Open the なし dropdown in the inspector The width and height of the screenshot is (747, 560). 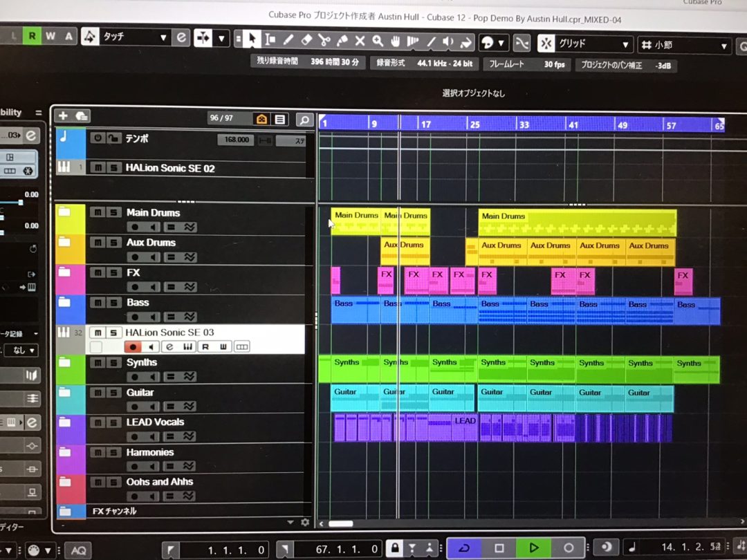[21, 351]
